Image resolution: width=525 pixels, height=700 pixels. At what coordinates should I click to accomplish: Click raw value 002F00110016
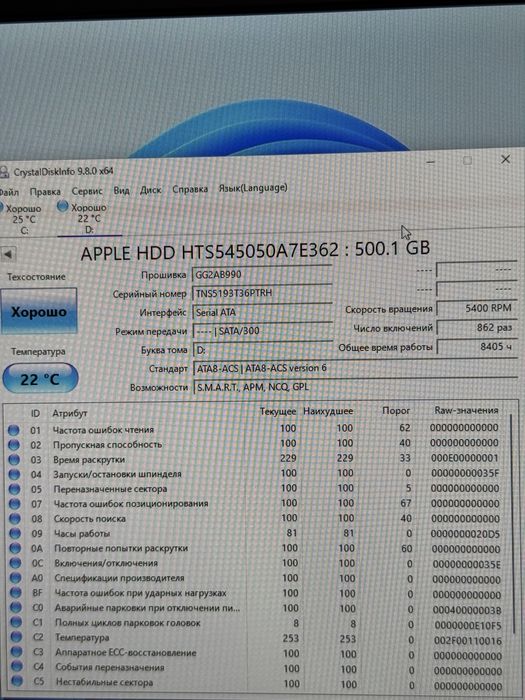click(x=468, y=641)
